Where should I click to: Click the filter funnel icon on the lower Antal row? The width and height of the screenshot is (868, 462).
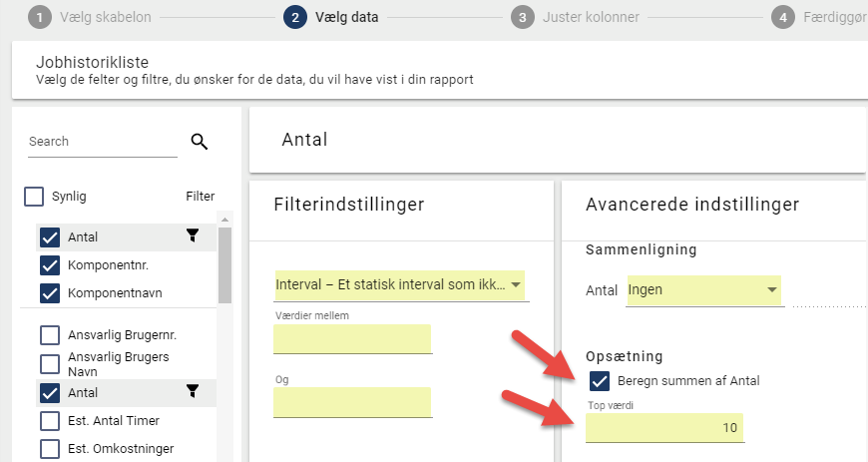193,391
